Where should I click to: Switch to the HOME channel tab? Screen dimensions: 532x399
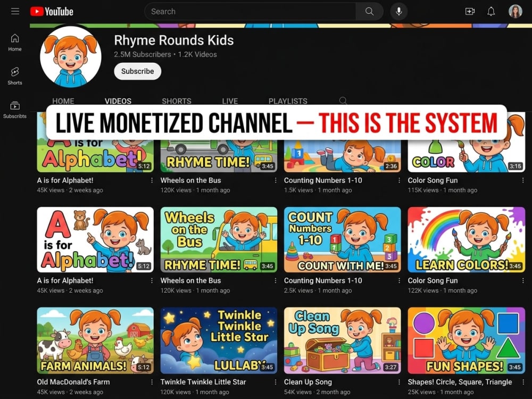tap(63, 101)
